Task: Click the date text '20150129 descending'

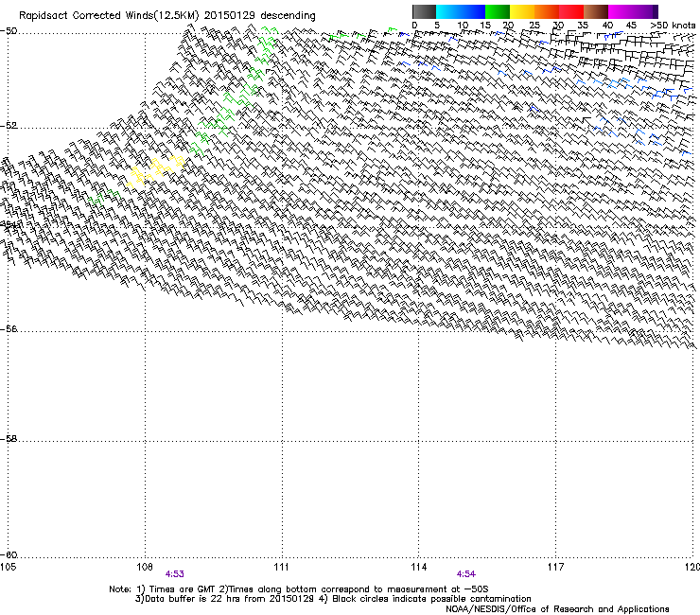Action: click(260, 16)
